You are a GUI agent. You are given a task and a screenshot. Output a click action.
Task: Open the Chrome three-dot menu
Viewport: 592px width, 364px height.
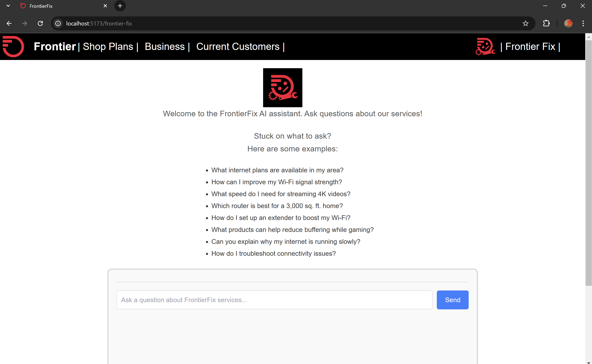[583, 23]
